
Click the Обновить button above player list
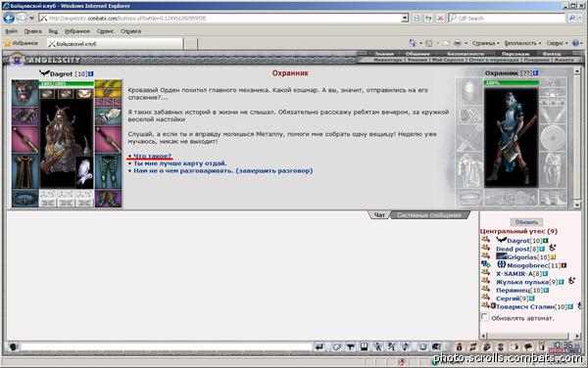[x=526, y=222]
